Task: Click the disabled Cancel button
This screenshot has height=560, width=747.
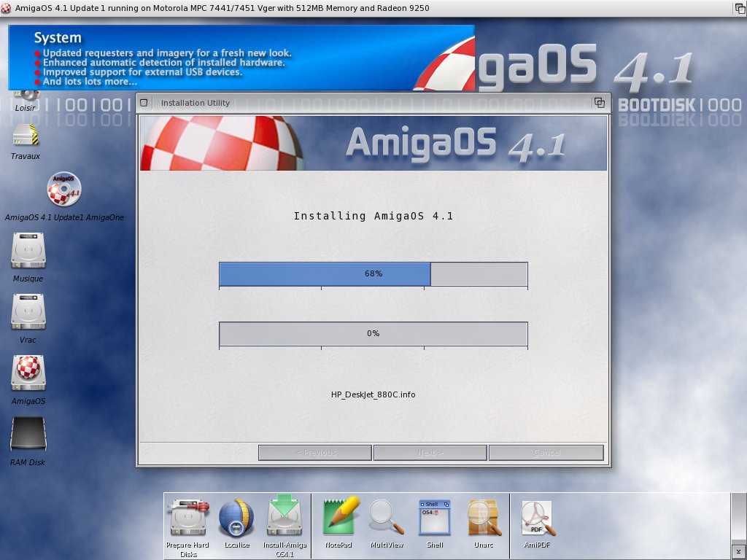Action: (546, 453)
